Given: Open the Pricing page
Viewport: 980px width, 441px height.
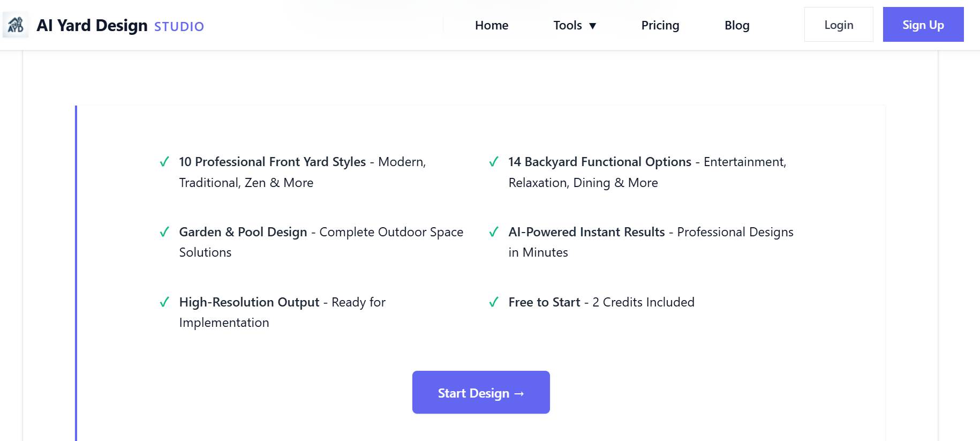Looking at the screenshot, I should pyautogui.click(x=660, y=25).
